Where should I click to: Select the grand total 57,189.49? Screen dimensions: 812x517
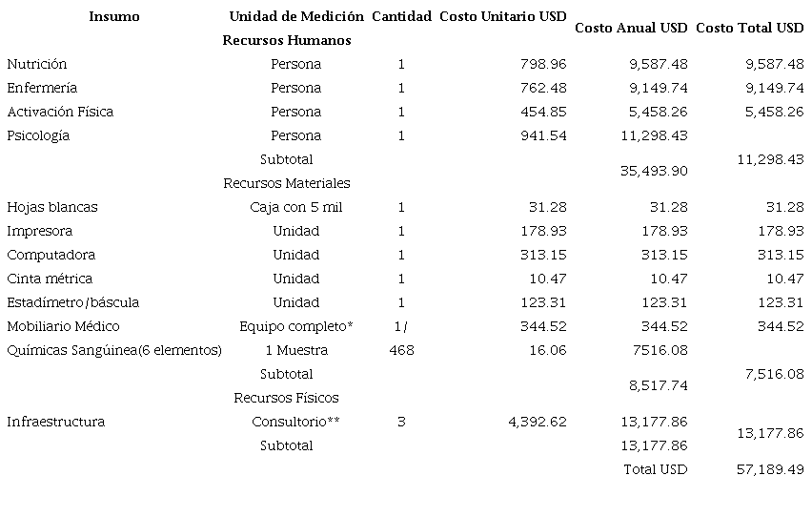[770, 469]
